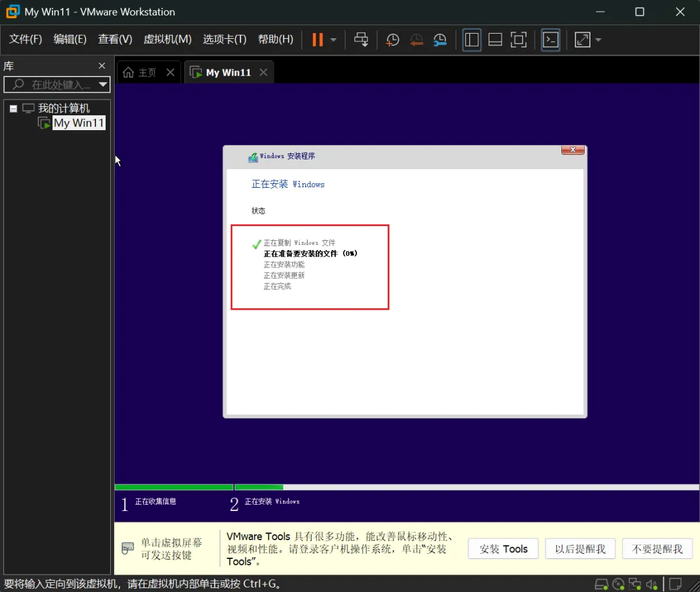Collapse the 我的计算机 tree node
Image resolution: width=700 pixels, height=592 pixels.
pos(14,108)
